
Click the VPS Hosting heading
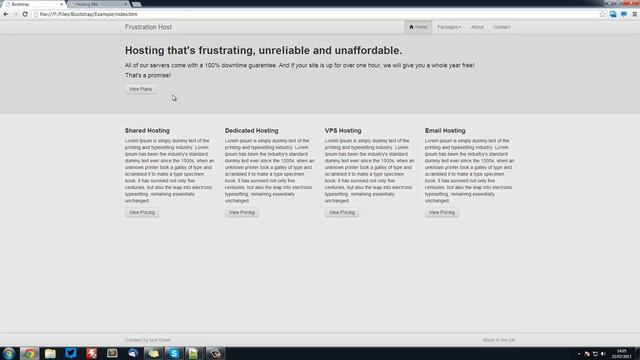tap(343, 131)
